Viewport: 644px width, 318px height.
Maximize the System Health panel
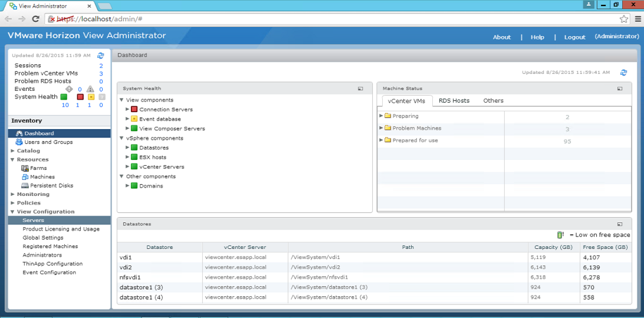click(x=360, y=88)
